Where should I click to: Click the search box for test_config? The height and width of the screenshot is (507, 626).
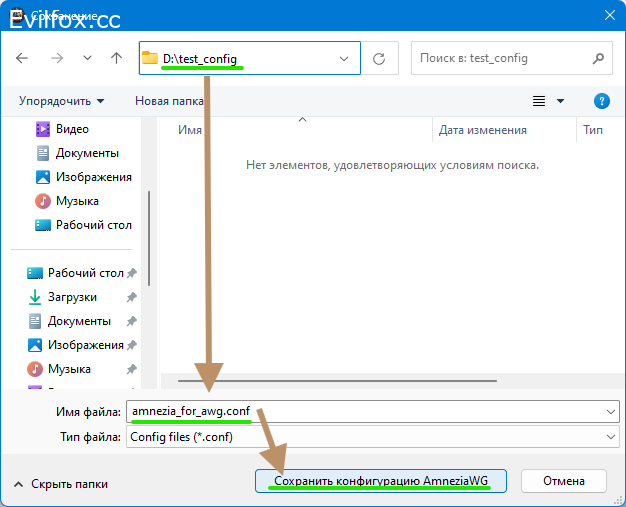point(511,58)
